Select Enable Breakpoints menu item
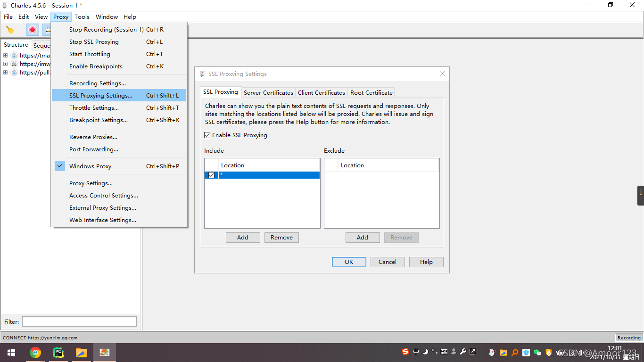 point(119,66)
